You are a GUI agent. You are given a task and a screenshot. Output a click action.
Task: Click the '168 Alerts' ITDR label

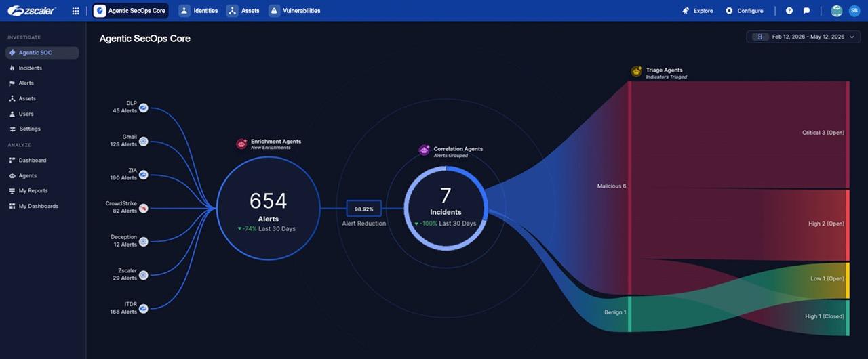coord(123,312)
